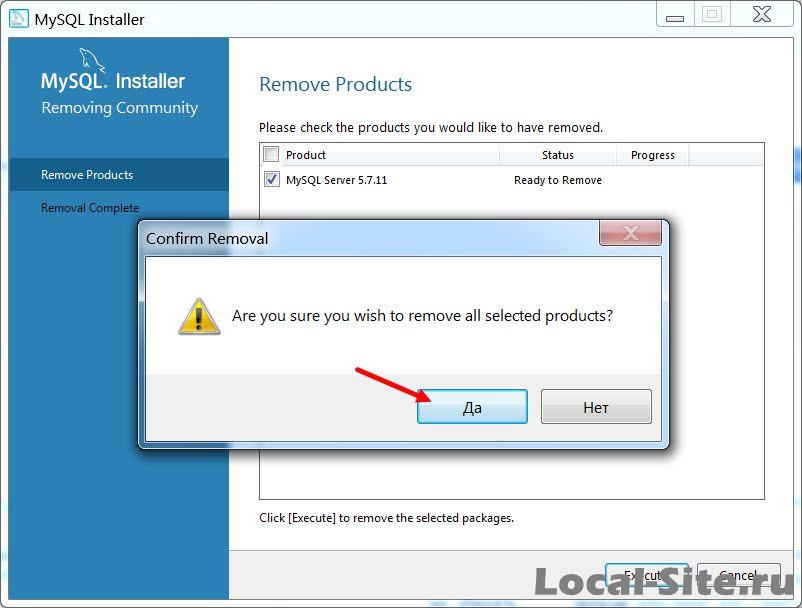Screen dimensions: 802x608
Task: Click the Ready to Remove status cell
Action: [x=558, y=180]
